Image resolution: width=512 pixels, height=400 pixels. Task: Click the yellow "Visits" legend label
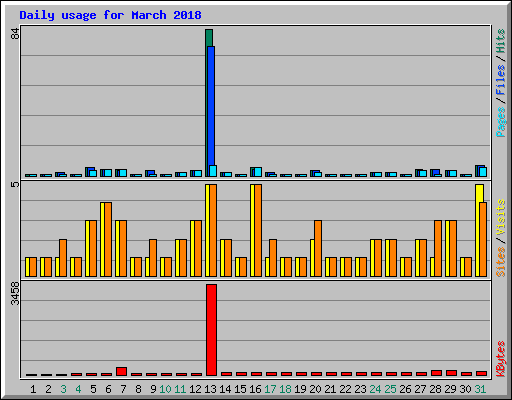point(500,218)
